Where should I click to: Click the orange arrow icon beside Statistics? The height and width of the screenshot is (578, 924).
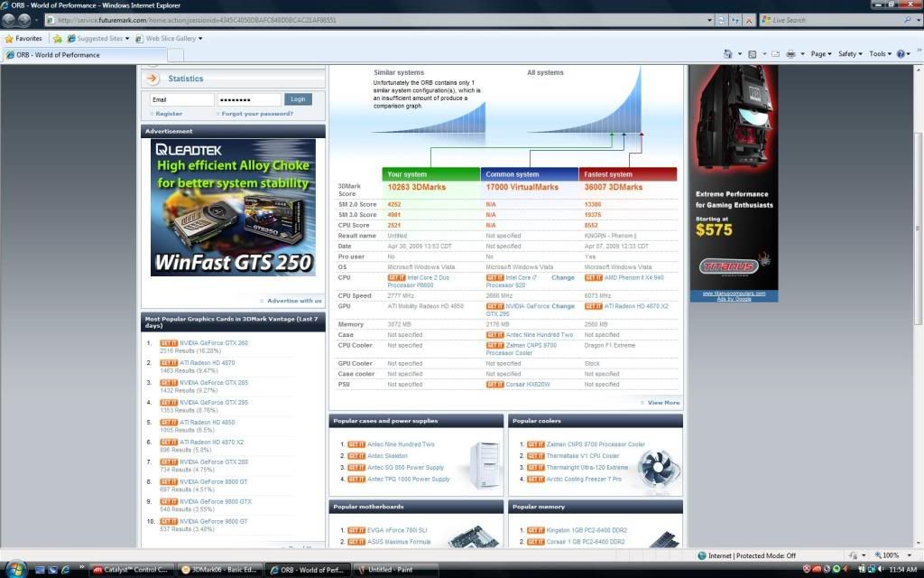point(152,78)
